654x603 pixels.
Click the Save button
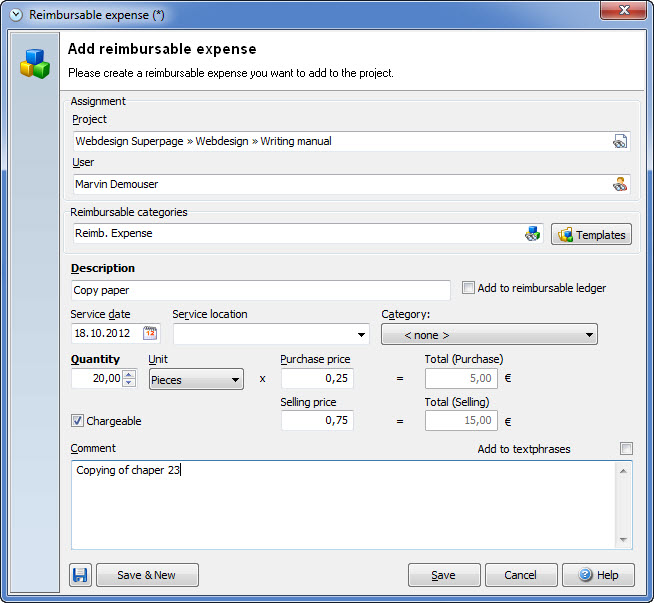click(444, 575)
